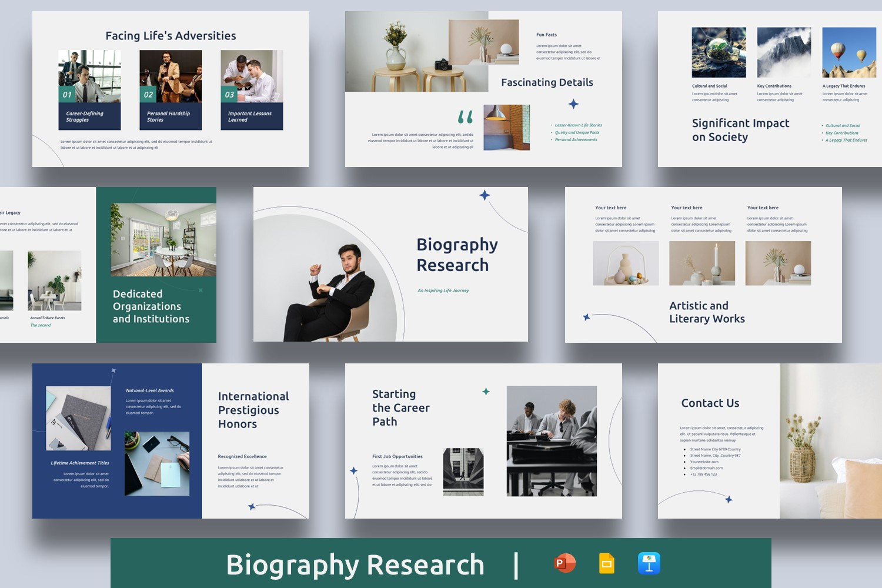Select the pendant lamp photo
882x588 pixels.
[506, 128]
